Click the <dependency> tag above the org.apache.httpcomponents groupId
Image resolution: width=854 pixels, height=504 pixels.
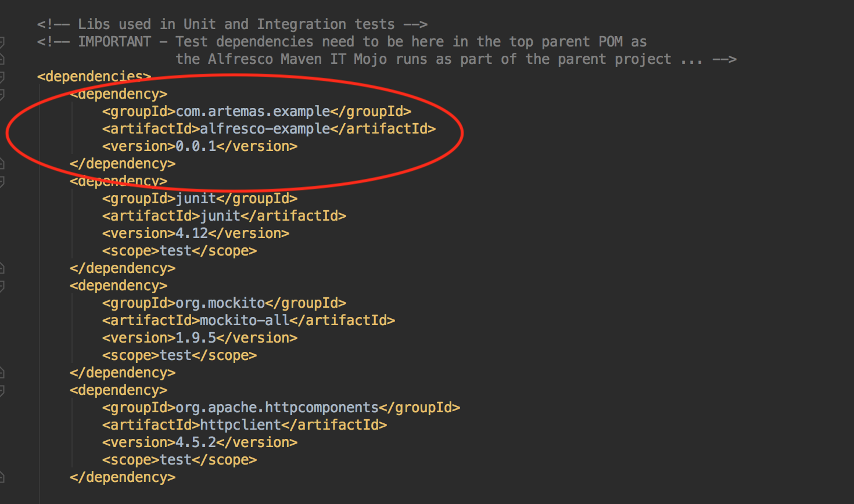point(119,390)
